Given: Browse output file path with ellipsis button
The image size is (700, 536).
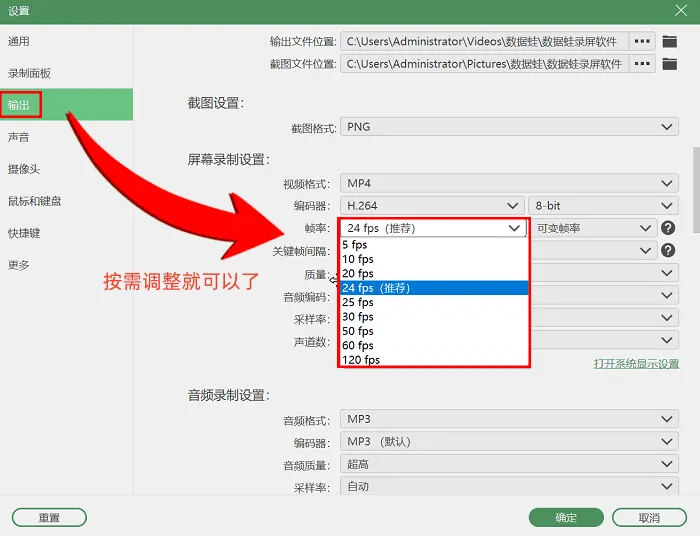Looking at the screenshot, I should (642, 42).
